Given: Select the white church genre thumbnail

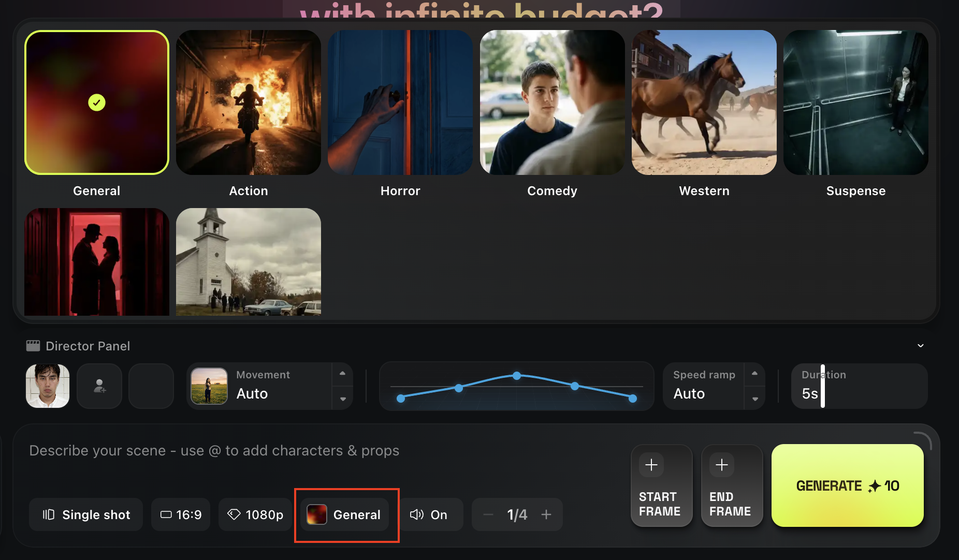Looking at the screenshot, I should tap(249, 262).
